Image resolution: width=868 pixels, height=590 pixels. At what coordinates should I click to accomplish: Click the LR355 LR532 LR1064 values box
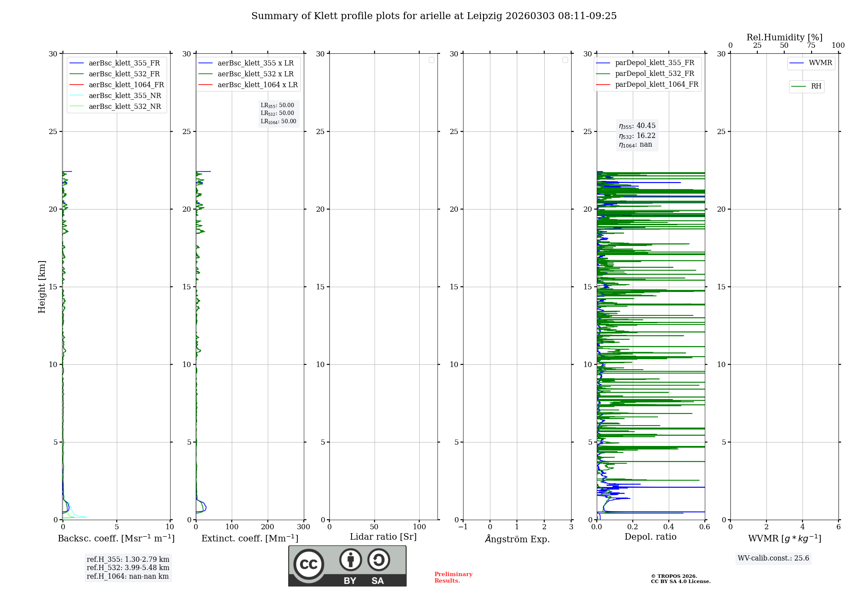[279, 113]
